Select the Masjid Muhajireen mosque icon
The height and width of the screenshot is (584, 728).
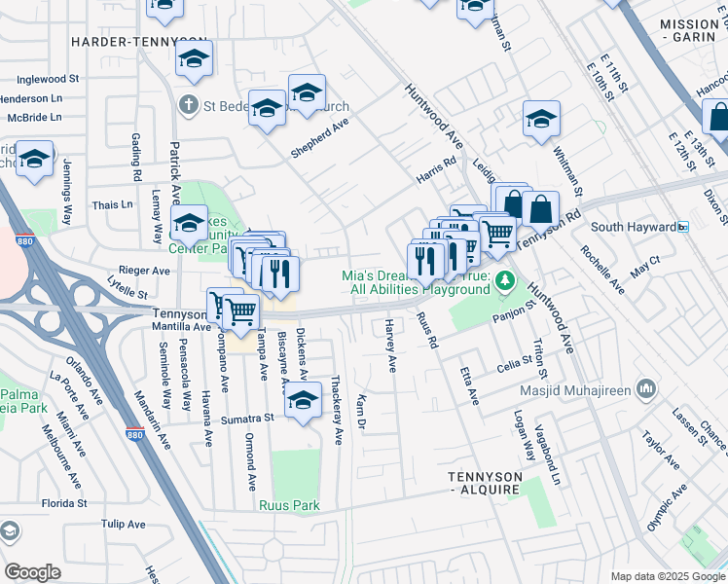(647, 390)
